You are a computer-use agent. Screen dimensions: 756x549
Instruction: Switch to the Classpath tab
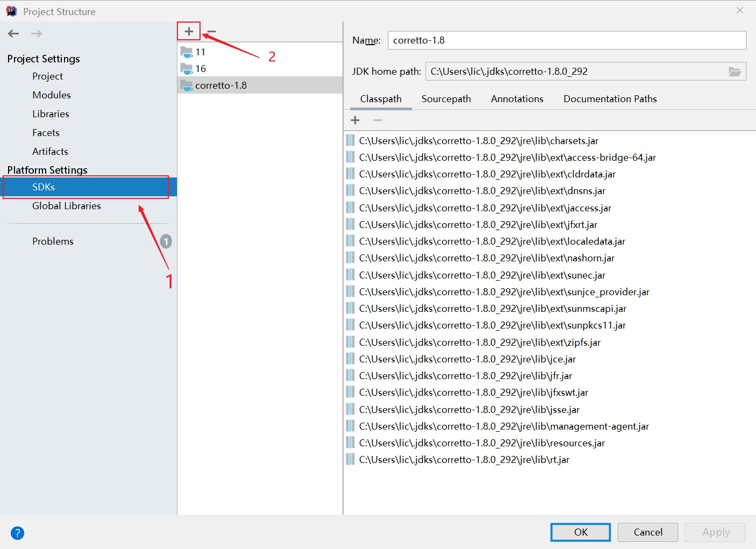coord(381,99)
